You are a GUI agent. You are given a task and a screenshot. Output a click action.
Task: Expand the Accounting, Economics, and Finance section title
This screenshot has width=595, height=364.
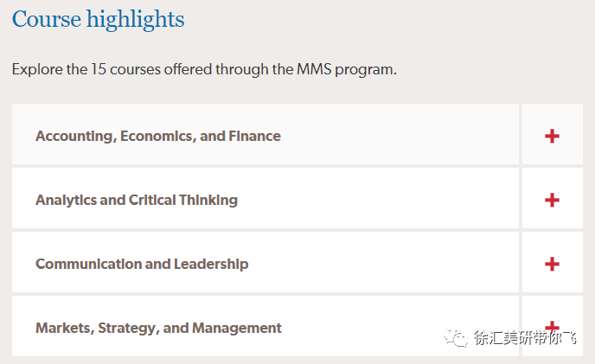(x=158, y=136)
